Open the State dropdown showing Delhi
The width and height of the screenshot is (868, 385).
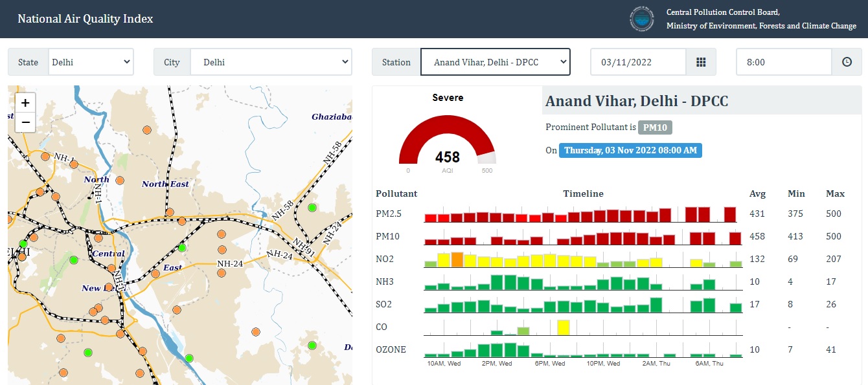point(91,61)
